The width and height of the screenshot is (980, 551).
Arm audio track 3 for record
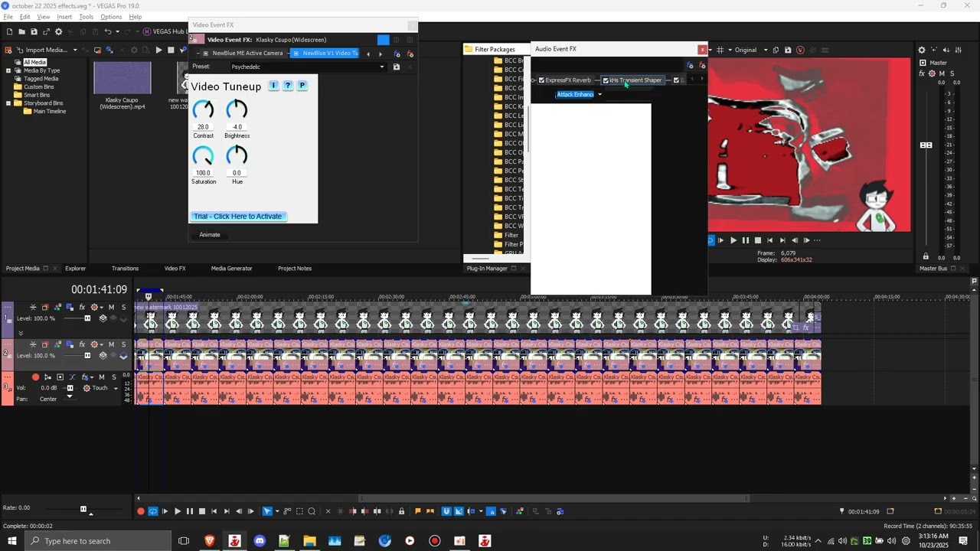click(x=35, y=377)
